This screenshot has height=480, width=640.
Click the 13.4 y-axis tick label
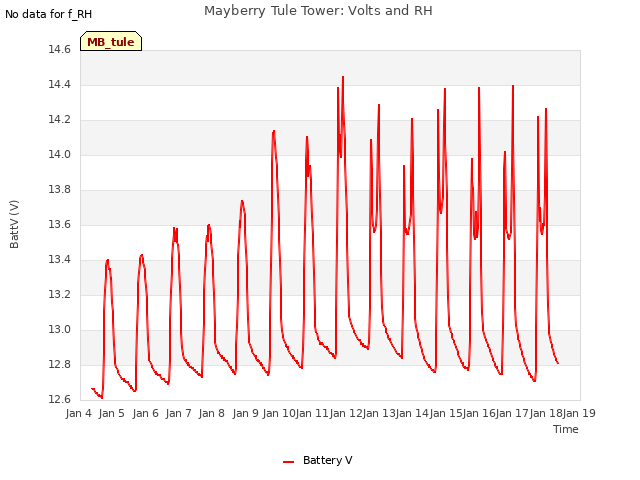pos(60,260)
